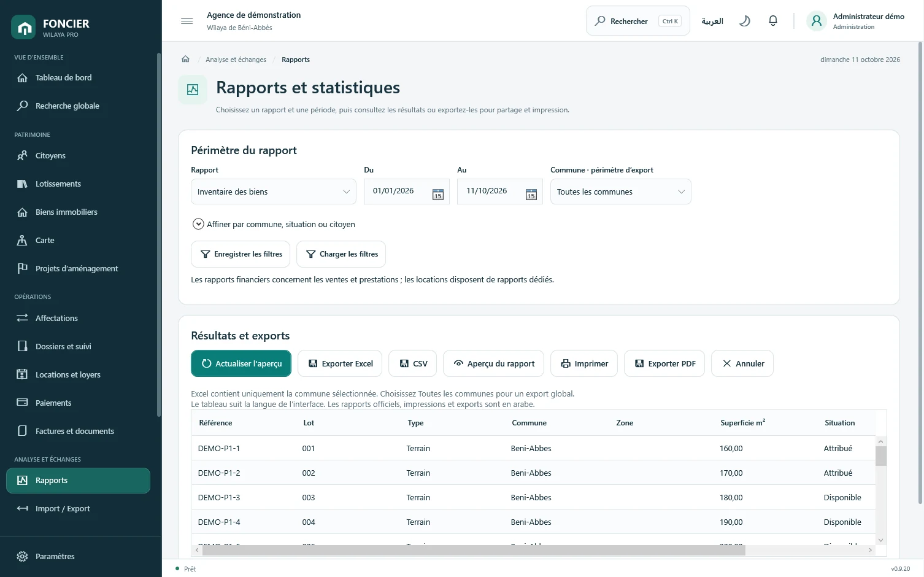Image resolution: width=924 pixels, height=577 pixels.
Task: Export results as CSV
Action: (413, 364)
